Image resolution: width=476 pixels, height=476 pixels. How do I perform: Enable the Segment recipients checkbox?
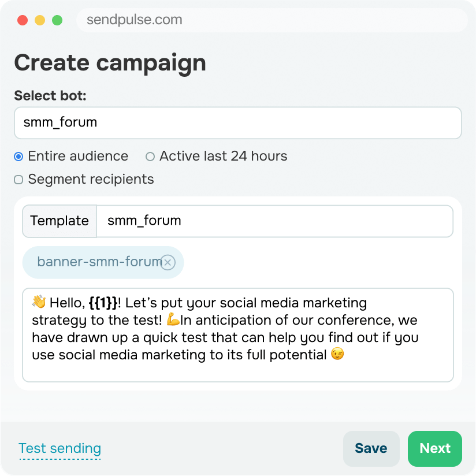point(18,180)
